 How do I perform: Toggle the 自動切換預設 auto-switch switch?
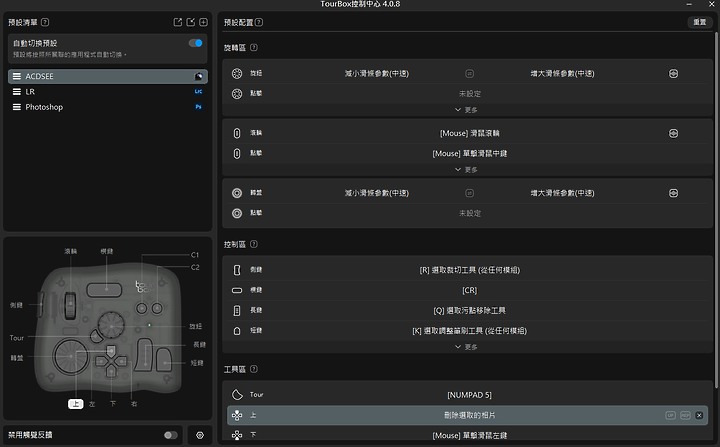pos(196,43)
